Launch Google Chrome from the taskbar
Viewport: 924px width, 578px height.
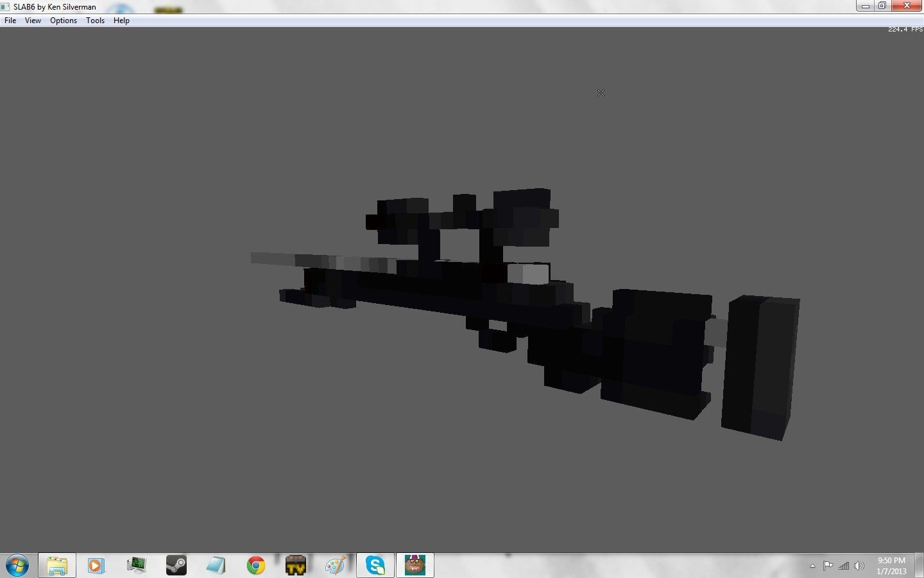tap(256, 565)
